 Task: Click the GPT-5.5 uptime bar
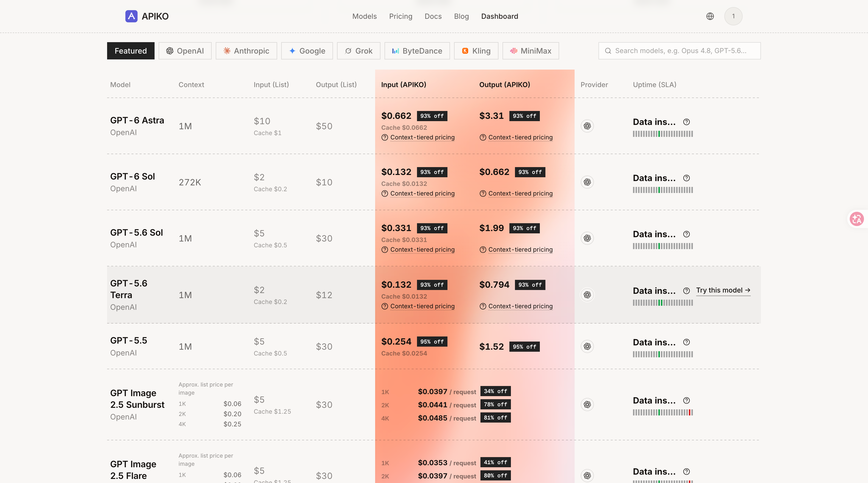(662, 354)
